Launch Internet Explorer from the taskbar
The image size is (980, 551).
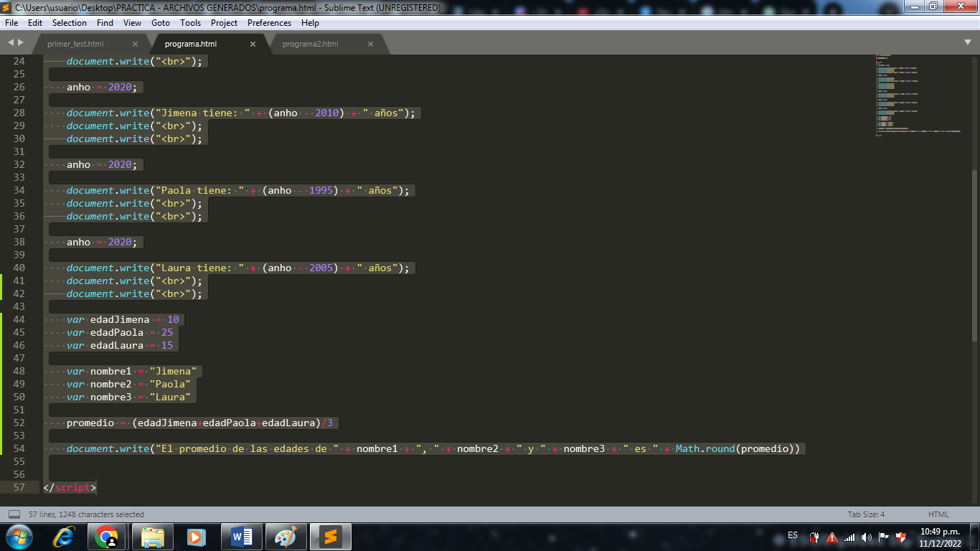click(x=64, y=536)
